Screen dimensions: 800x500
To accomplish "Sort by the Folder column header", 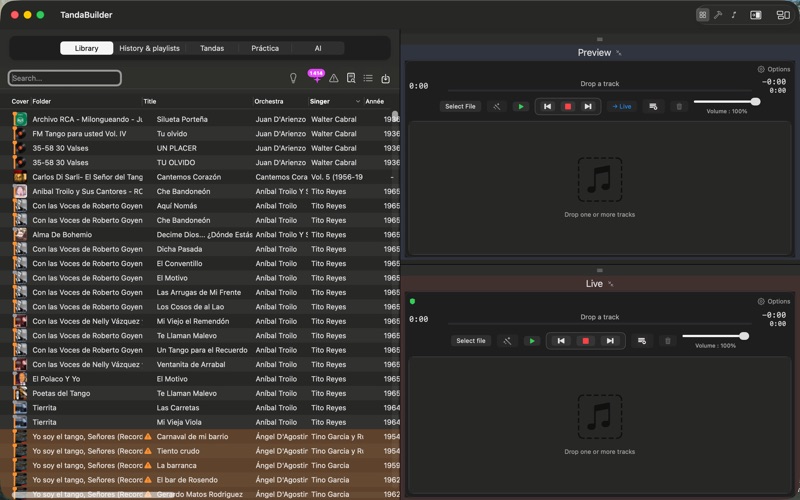I will pyautogui.click(x=42, y=102).
